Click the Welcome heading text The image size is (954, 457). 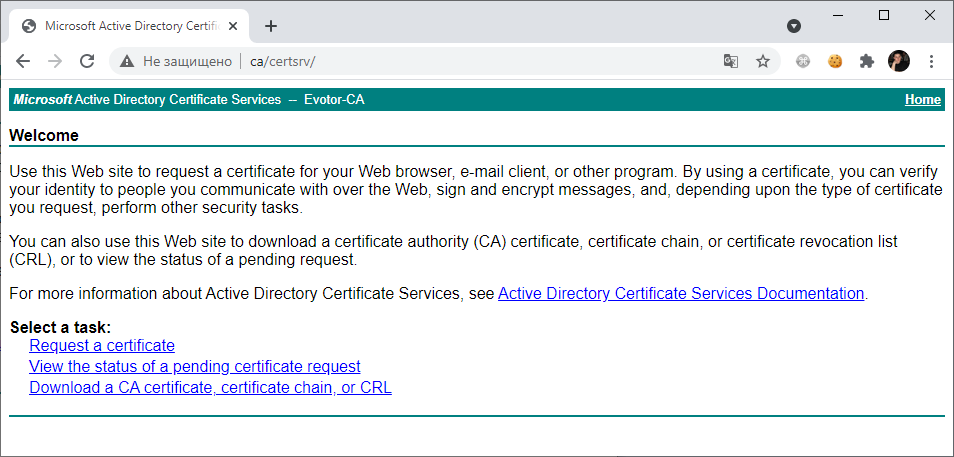[x=44, y=135]
